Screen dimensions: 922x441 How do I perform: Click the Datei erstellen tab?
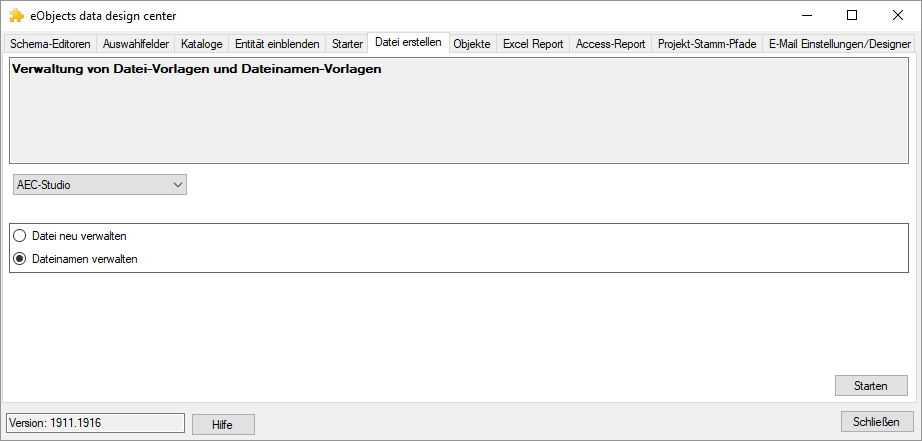(408, 42)
